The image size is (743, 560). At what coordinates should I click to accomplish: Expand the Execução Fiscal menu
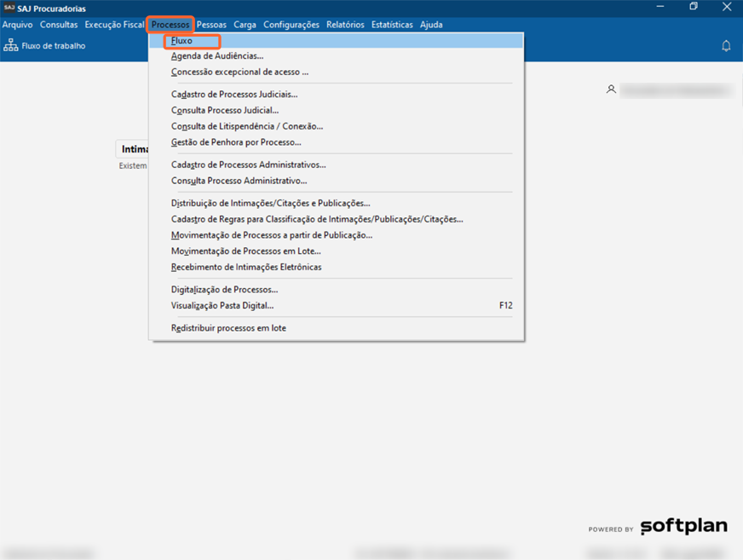point(114,25)
